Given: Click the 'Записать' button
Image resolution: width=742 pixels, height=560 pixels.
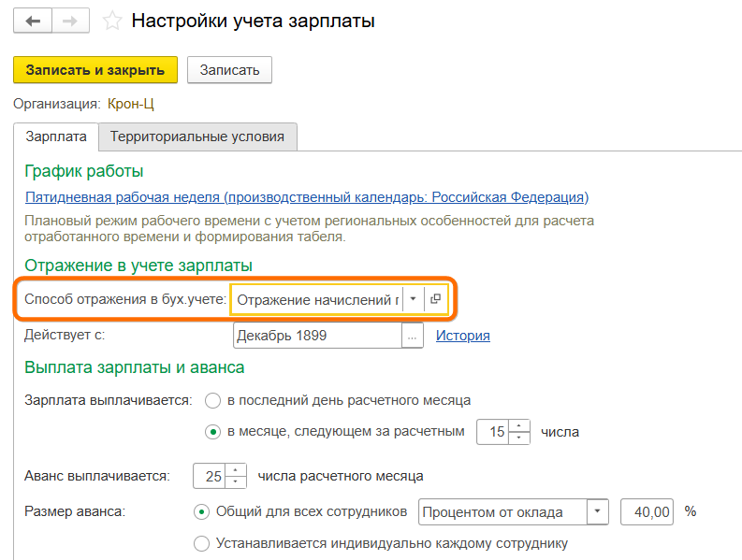Looking at the screenshot, I should pos(229,70).
